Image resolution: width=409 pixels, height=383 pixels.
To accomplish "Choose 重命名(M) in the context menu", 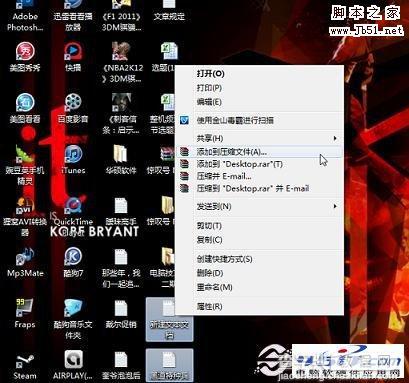I will point(259,287).
